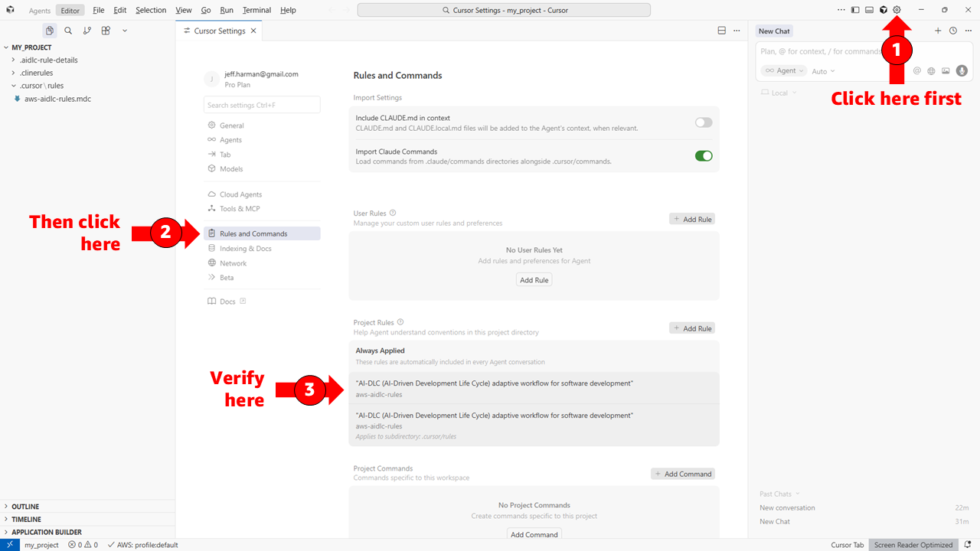Expand the .aidlc-rule-details folder
This screenshot has width=980, height=551.
click(48, 60)
